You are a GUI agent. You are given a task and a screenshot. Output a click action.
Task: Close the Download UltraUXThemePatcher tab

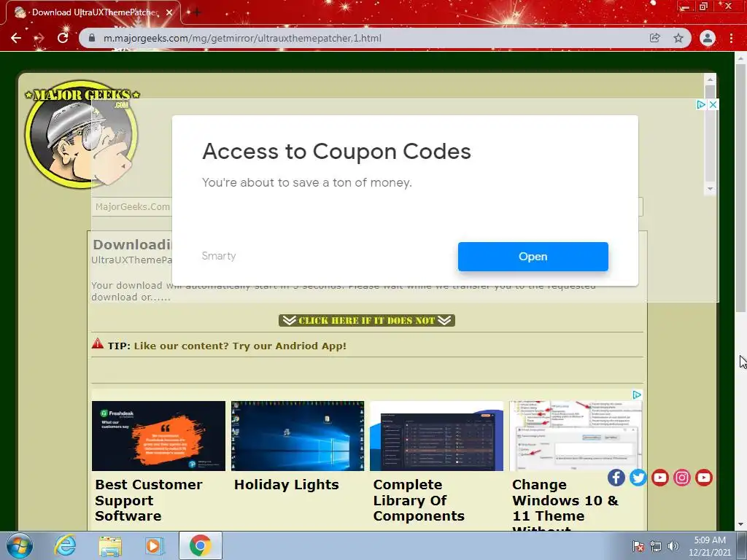[169, 13]
